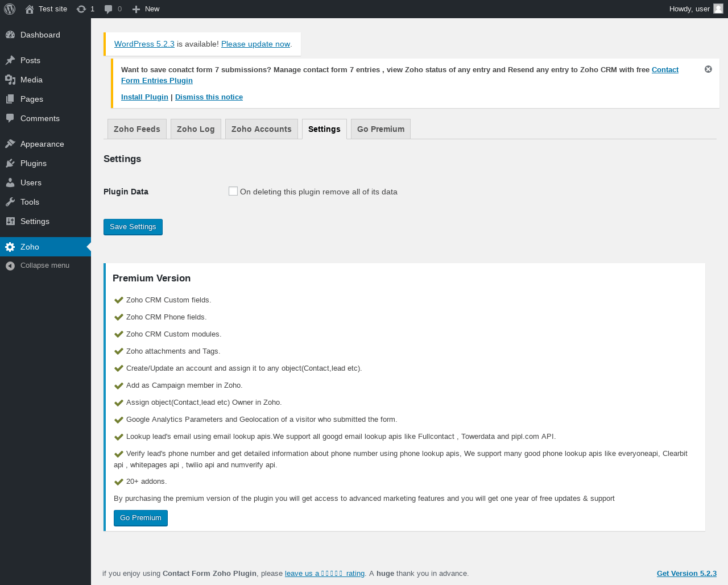Click the Zoho CRM Custom fields text

coord(168,300)
